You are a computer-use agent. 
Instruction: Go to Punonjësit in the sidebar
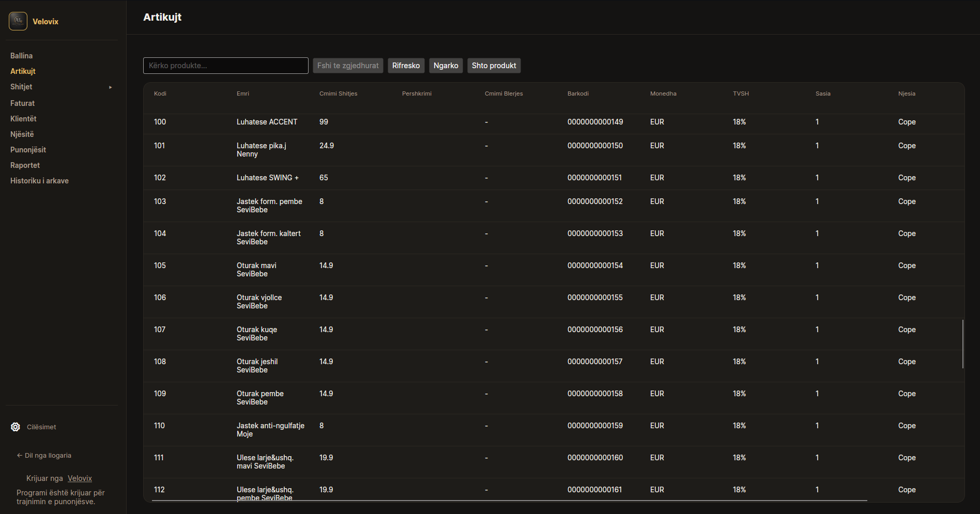28,150
